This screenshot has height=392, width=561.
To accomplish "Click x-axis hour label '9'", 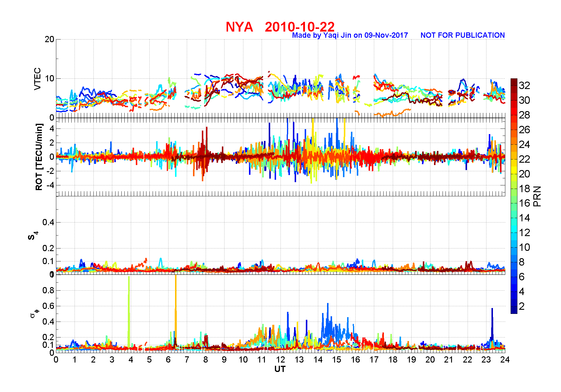I will pos(224,360).
